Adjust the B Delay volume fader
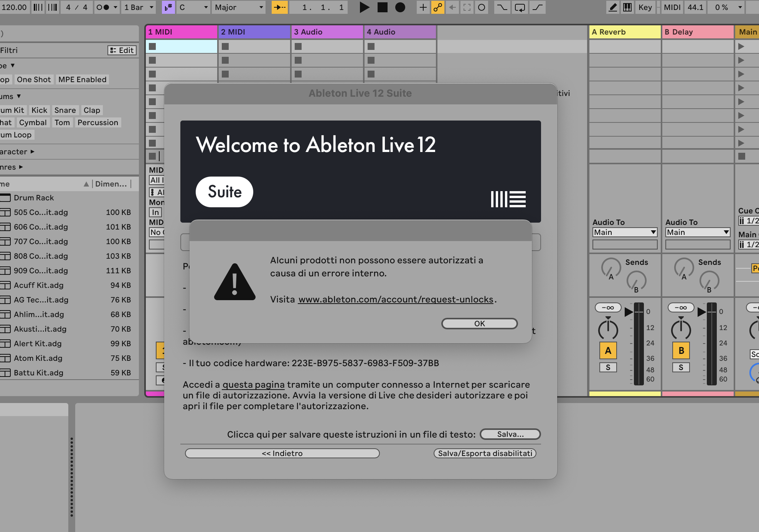Screen dimensions: 759x532 coord(702,312)
